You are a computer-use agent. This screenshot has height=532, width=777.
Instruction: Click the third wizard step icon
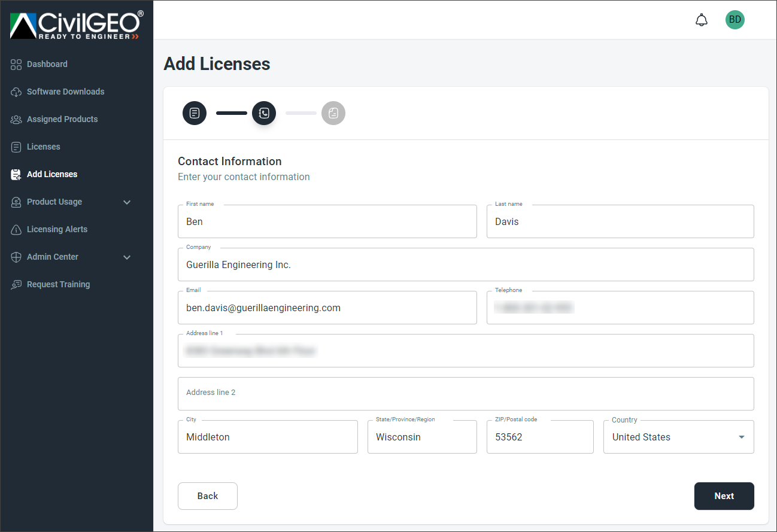333,113
